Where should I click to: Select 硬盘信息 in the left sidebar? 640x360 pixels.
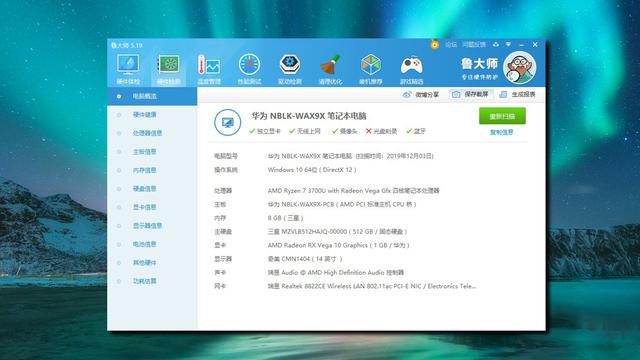point(144,189)
